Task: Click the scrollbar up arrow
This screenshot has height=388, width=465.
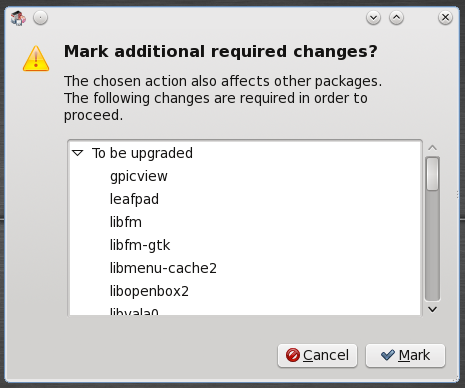Action: coord(433,148)
